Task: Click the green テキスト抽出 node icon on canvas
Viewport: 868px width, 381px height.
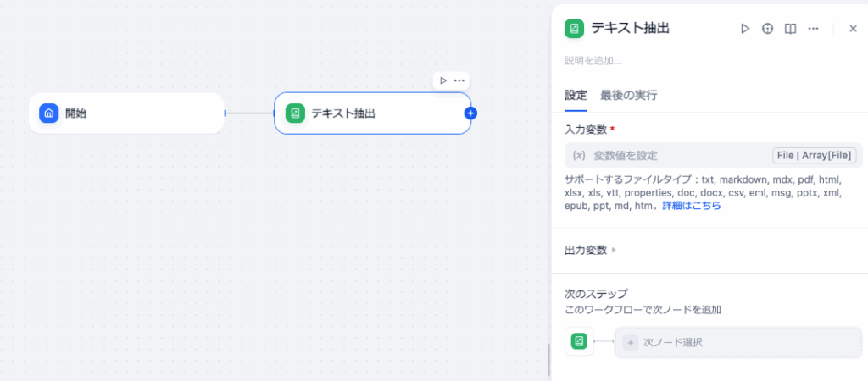Action: point(295,113)
